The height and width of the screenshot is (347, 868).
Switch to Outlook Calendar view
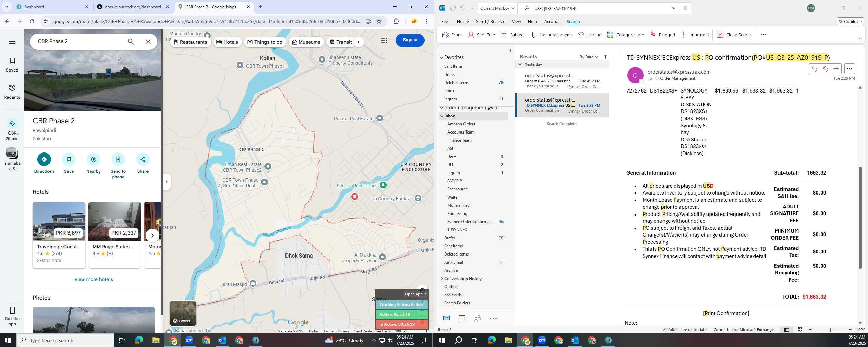(x=462, y=318)
